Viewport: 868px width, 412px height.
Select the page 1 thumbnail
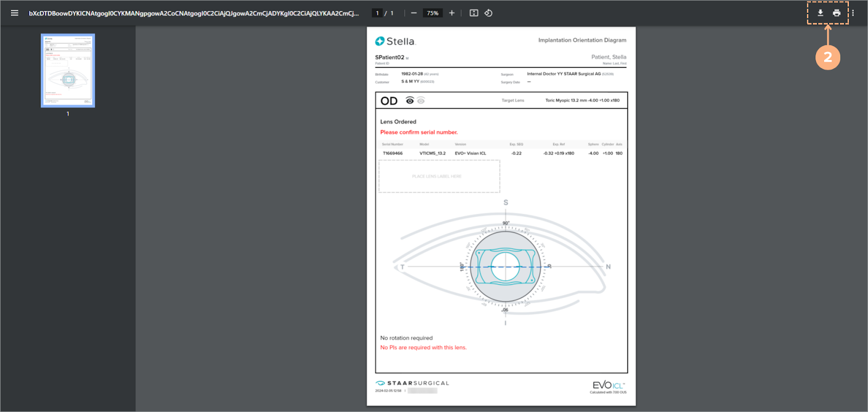pyautogui.click(x=68, y=70)
